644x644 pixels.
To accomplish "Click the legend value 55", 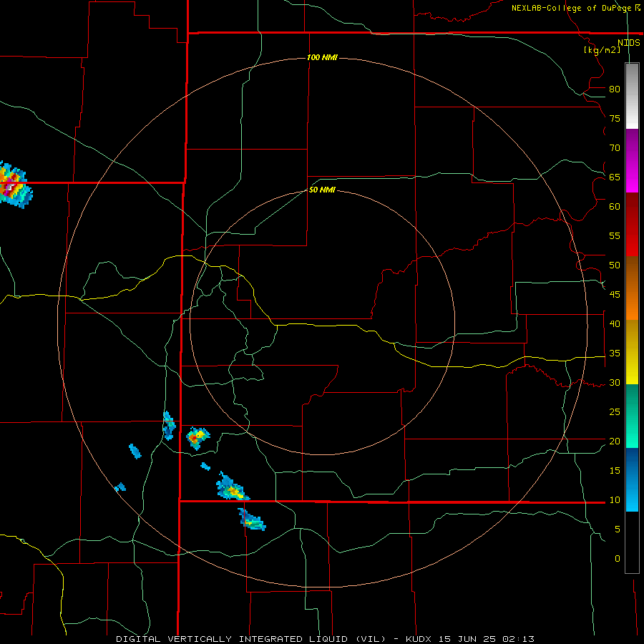I will (615, 235).
